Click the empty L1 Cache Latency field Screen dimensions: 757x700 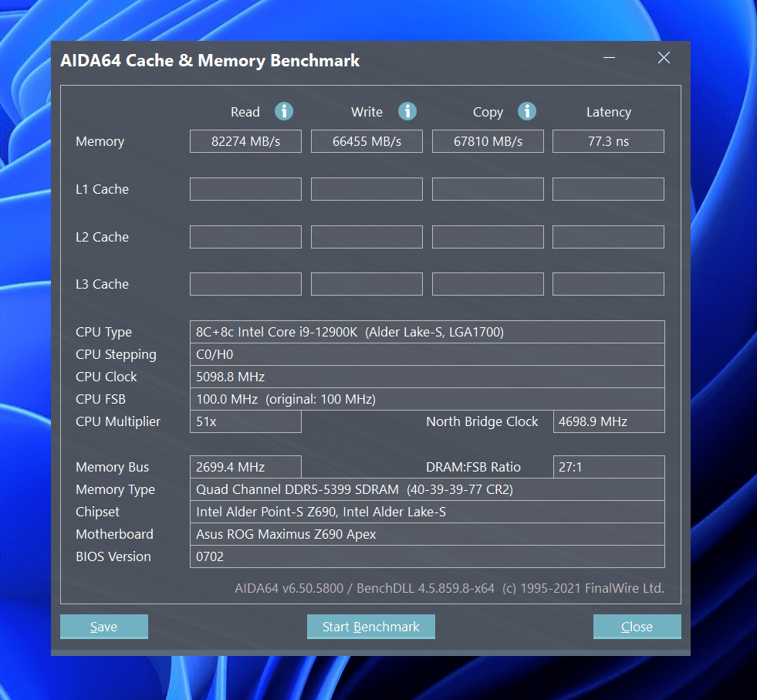[608, 189]
